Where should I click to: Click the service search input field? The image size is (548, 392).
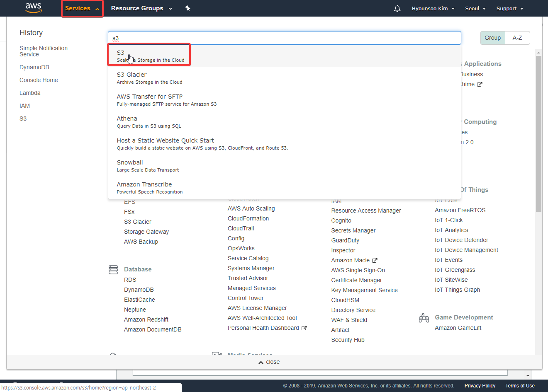(285, 38)
